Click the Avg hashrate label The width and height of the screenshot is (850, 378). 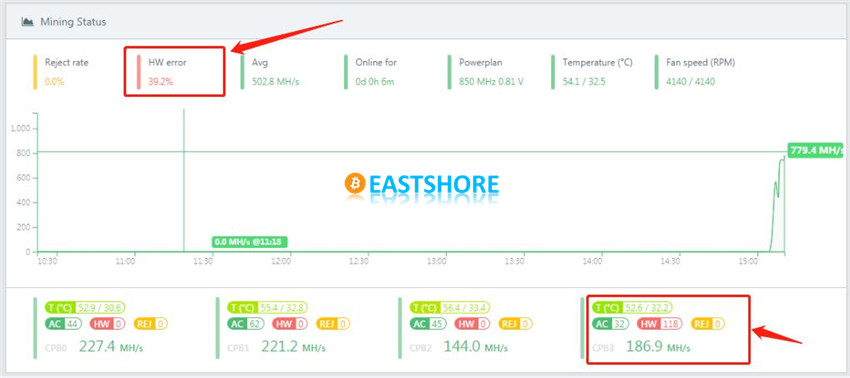pyautogui.click(x=260, y=62)
